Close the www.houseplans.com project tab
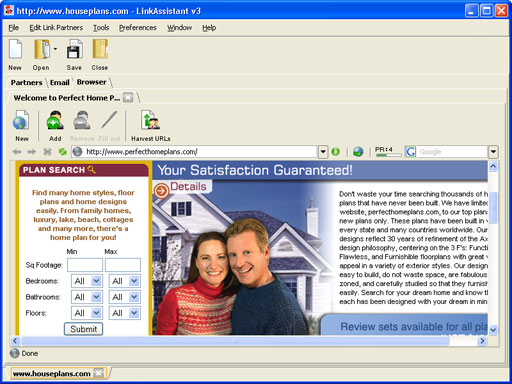512x384 pixels. pos(99,373)
